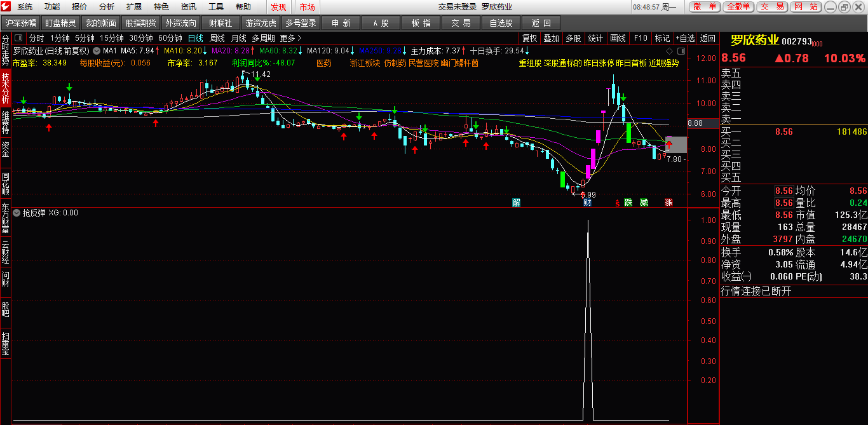Image resolution: width=868 pixels, height=425 pixels.
Task: Click the 多股 chart button
Action: pyautogui.click(x=573, y=38)
